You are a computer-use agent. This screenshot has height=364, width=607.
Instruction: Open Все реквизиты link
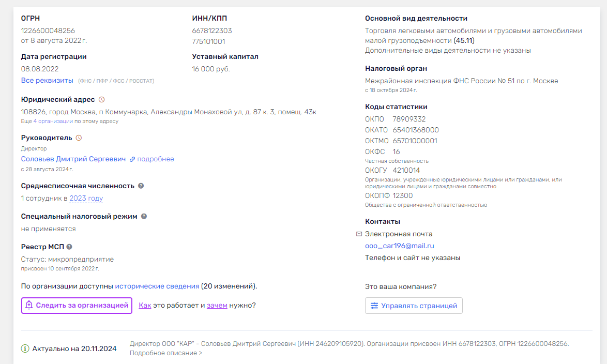click(47, 81)
